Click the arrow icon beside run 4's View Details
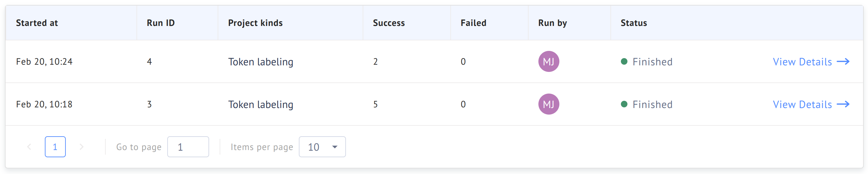868x174 pixels. click(x=843, y=61)
